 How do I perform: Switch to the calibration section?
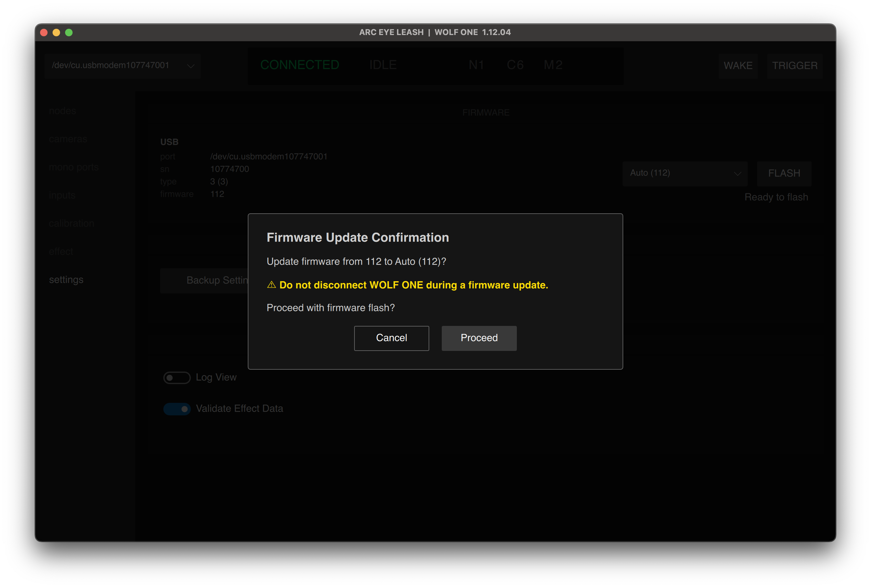tap(71, 223)
